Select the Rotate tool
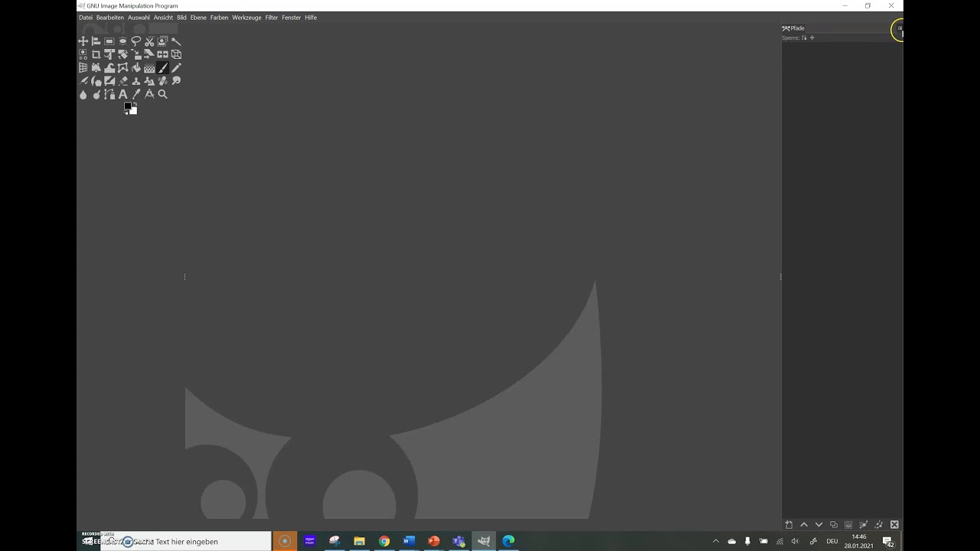The width and height of the screenshot is (980, 551). click(122, 54)
